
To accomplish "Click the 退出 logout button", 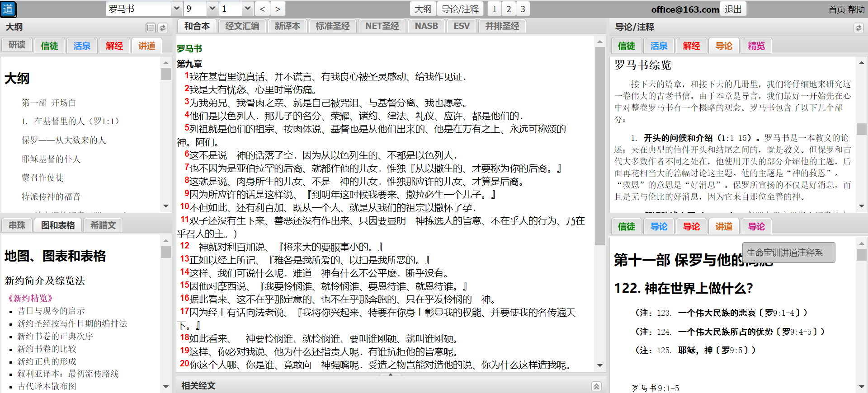I will pos(733,9).
